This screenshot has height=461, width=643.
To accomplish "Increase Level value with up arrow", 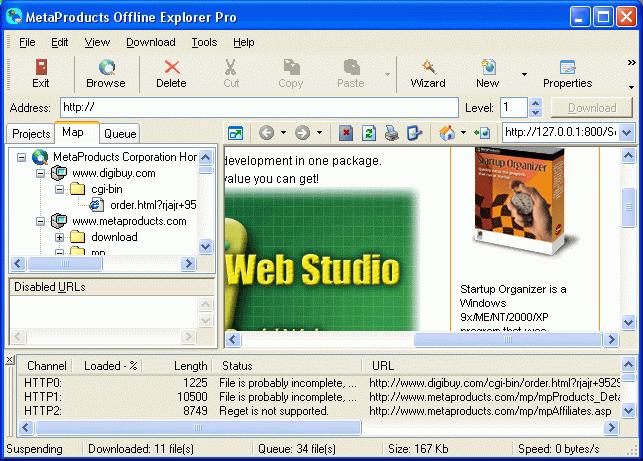I will coord(536,103).
